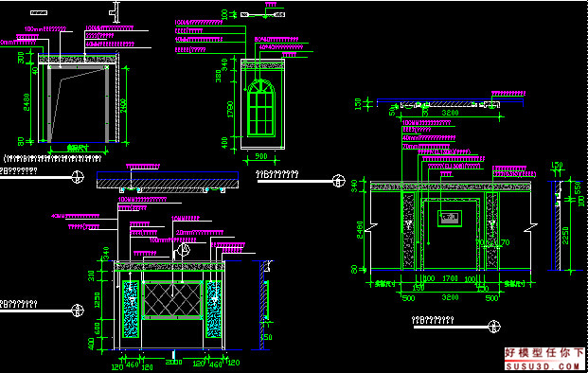Click the diamond lattice panel
Image resolution: width=588 pixels, height=373 pixels.
pos(173,300)
